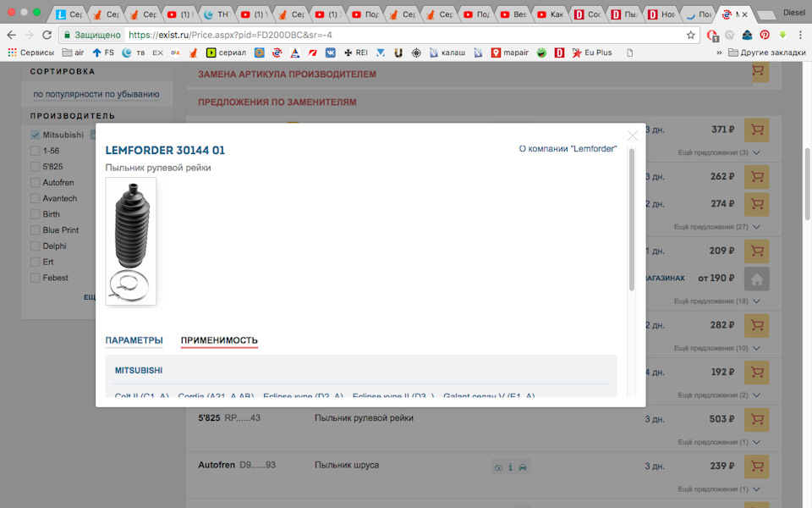Open the air bookmarks folder
Screen dimensions: 812x508
(73, 52)
